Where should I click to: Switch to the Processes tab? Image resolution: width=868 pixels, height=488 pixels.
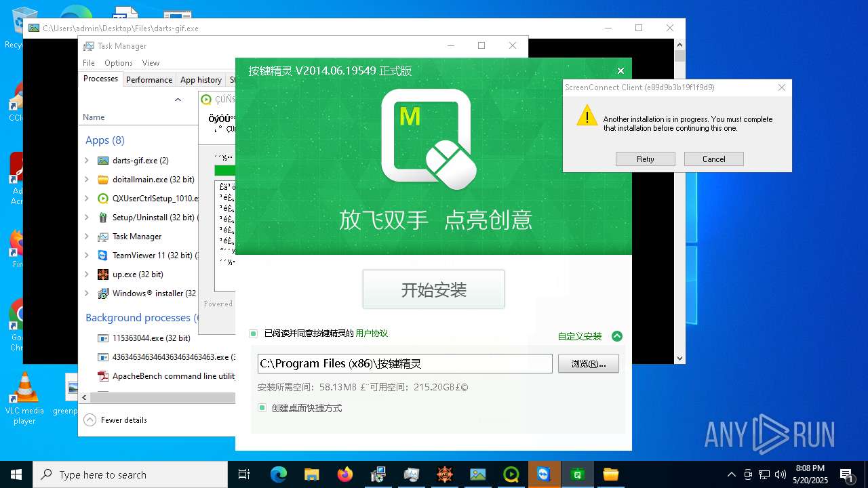click(x=100, y=79)
